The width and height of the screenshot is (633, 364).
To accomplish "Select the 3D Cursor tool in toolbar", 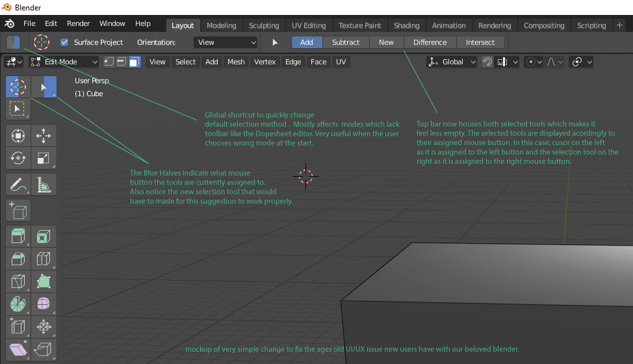I will (x=18, y=87).
